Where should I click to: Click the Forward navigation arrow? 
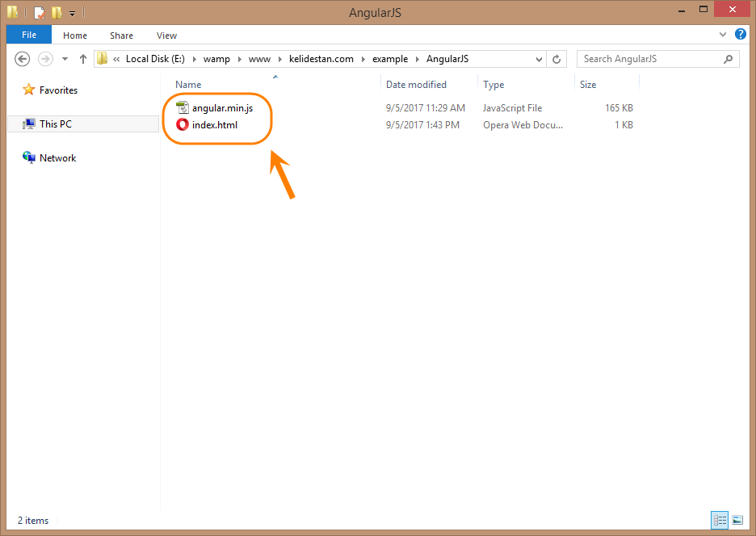tap(45, 59)
